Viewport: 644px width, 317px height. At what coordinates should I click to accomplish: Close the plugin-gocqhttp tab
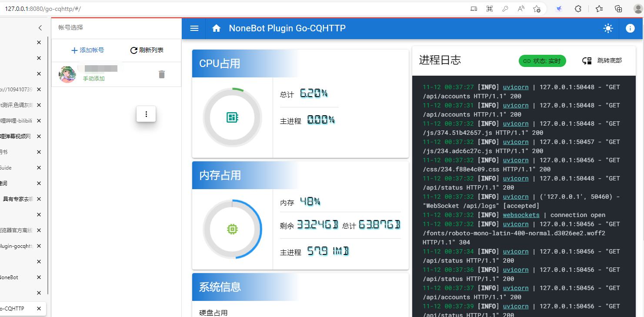39,246
